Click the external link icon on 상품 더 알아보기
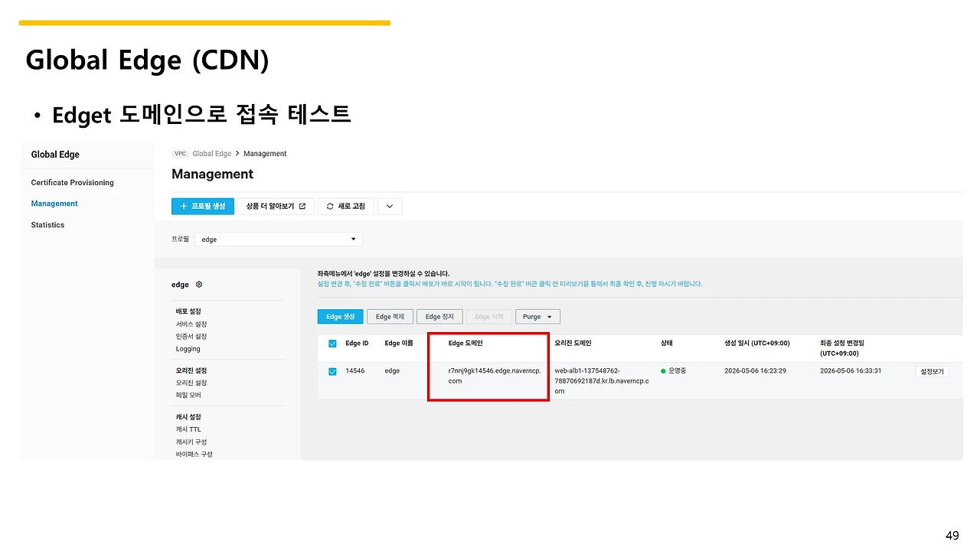Image resolution: width=980 pixels, height=551 pixels. [x=302, y=207]
